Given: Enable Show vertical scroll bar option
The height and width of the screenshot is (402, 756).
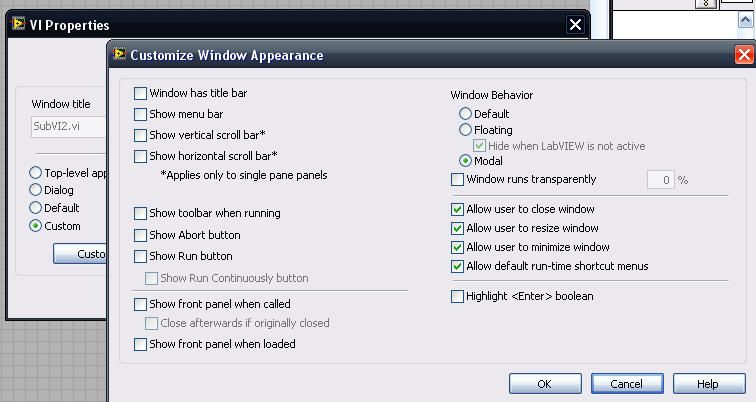Looking at the screenshot, I should click(x=141, y=135).
